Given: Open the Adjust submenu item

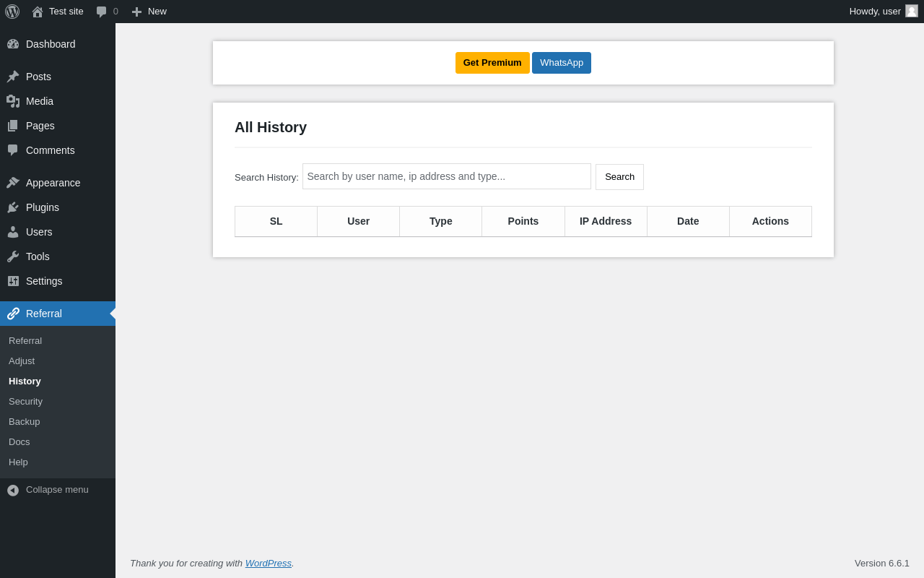Looking at the screenshot, I should coord(22,361).
